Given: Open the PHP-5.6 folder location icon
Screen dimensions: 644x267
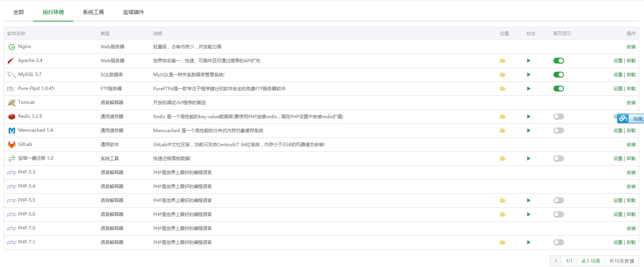Looking at the screenshot, I should 502,215.
